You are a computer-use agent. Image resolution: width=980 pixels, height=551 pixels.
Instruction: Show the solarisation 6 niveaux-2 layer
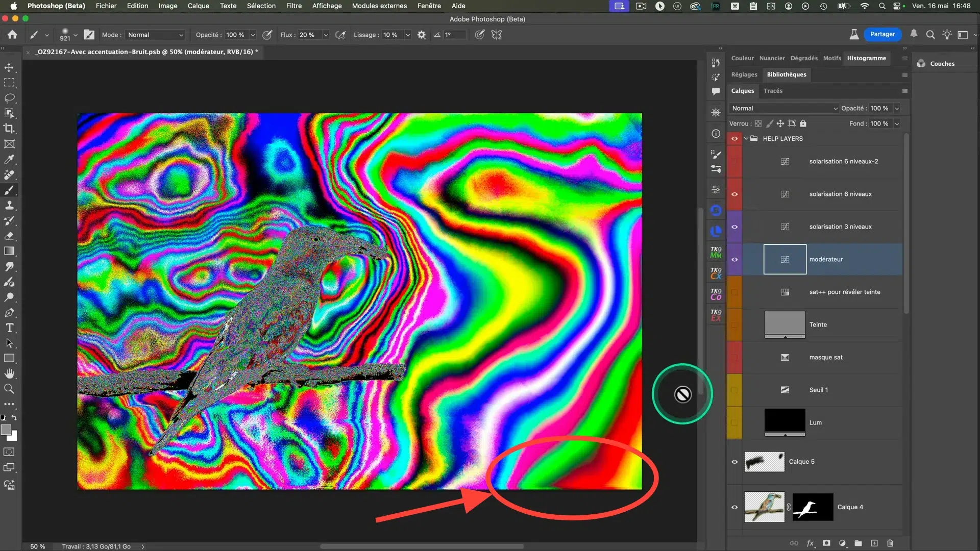(734, 161)
